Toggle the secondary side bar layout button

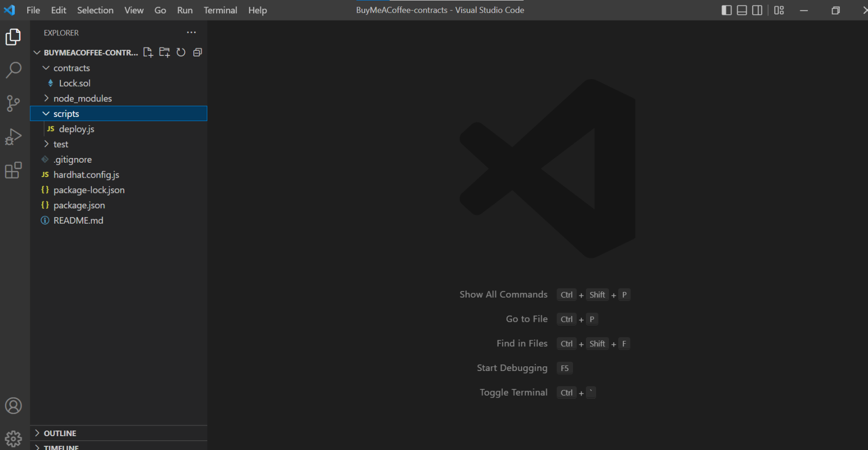click(x=757, y=10)
